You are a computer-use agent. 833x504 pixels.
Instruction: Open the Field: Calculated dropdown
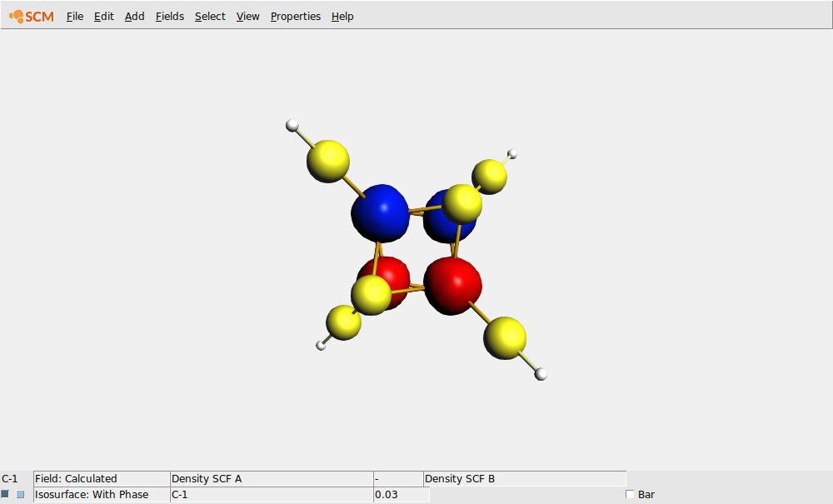(x=100, y=478)
